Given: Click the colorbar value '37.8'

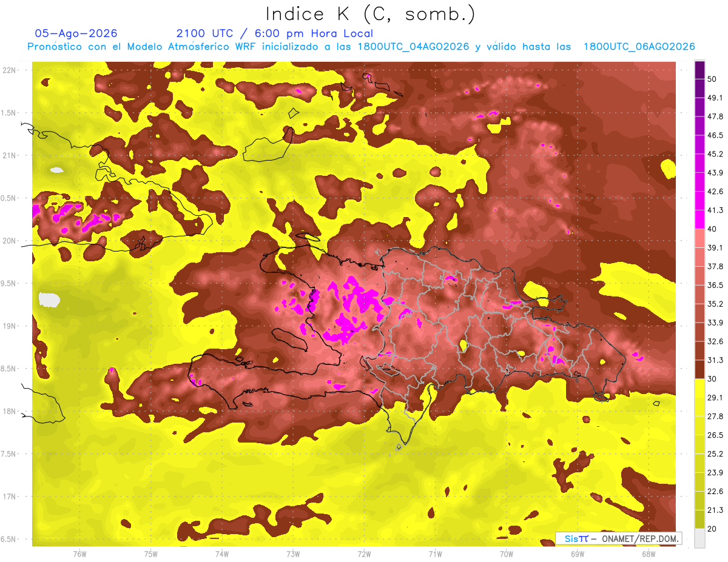Looking at the screenshot, I should click(715, 267).
